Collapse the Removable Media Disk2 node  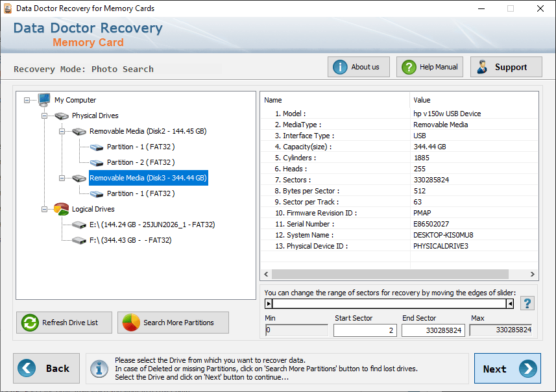point(62,131)
